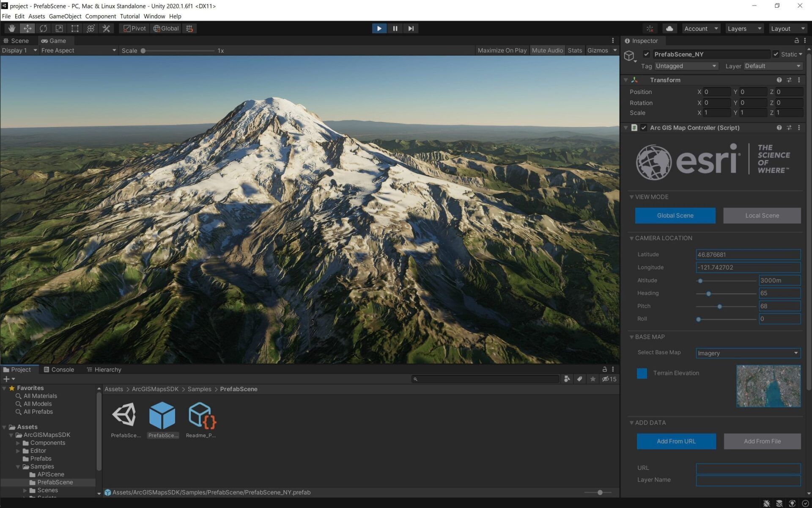Activate the Rotate tool
The width and height of the screenshot is (812, 508).
click(x=43, y=28)
